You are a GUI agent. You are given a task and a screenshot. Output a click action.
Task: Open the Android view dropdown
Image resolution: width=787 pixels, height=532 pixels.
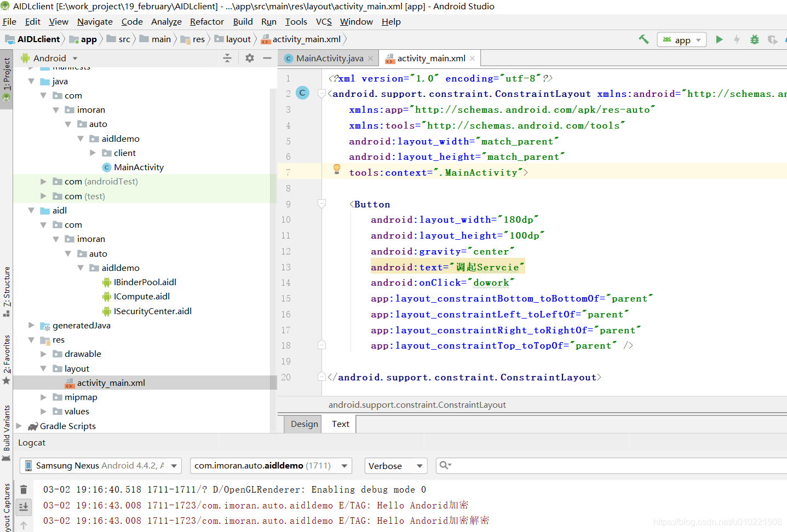[49, 58]
